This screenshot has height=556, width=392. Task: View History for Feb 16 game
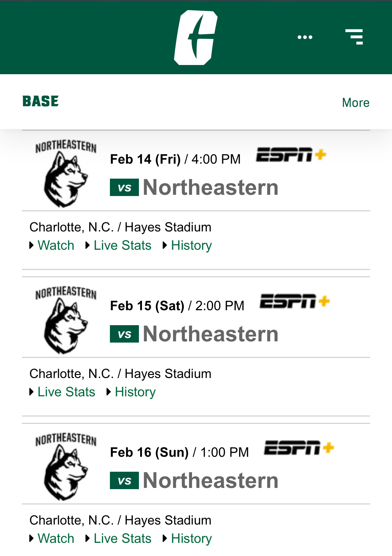coord(191,539)
